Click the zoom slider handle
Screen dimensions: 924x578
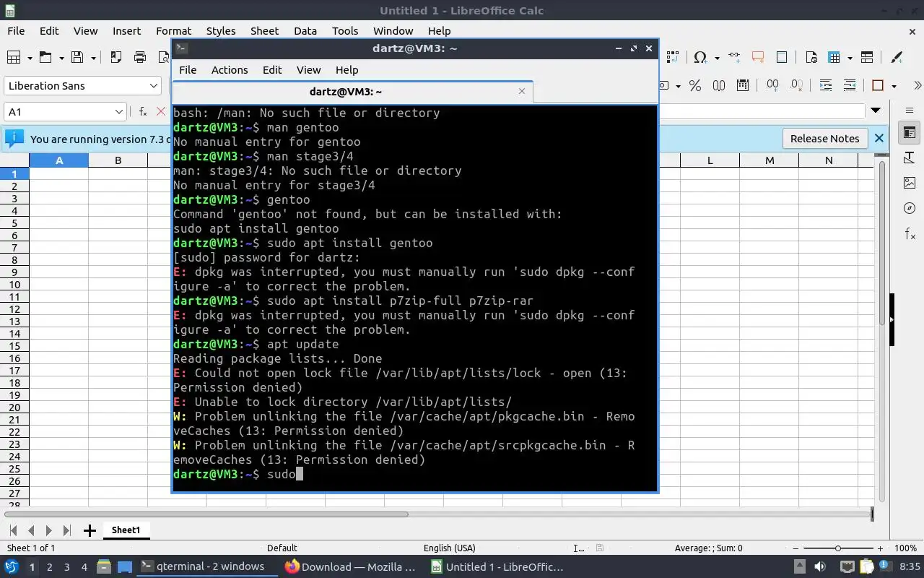[x=837, y=548]
